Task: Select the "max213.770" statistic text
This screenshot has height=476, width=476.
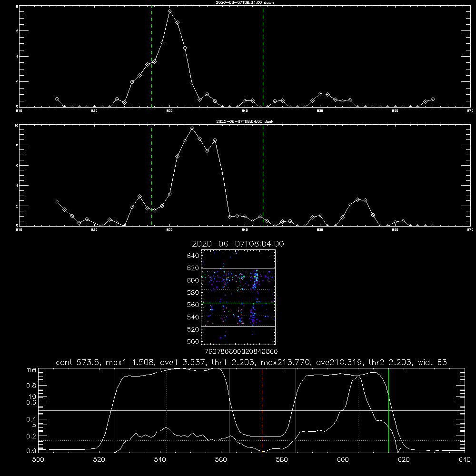Action: tap(286, 362)
